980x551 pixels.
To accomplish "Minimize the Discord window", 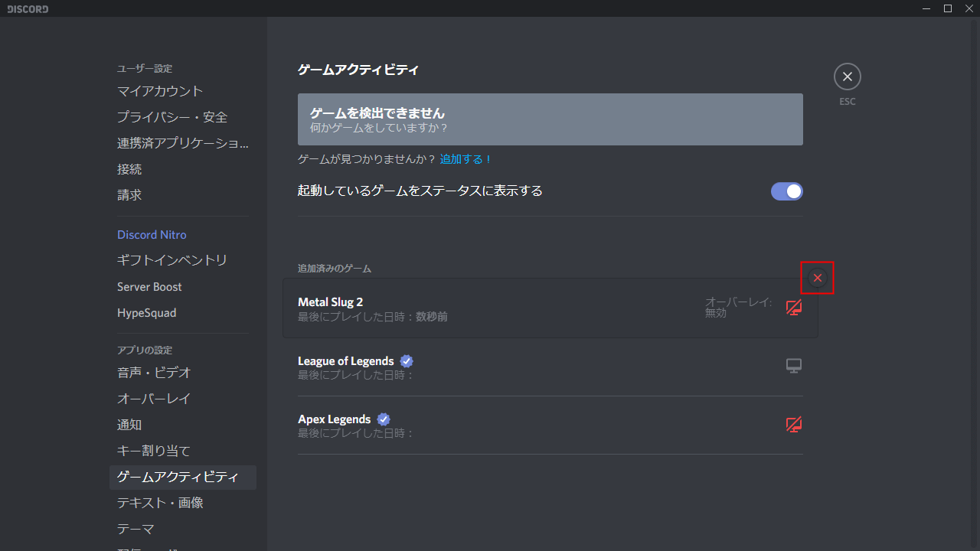I will point(927,8).
